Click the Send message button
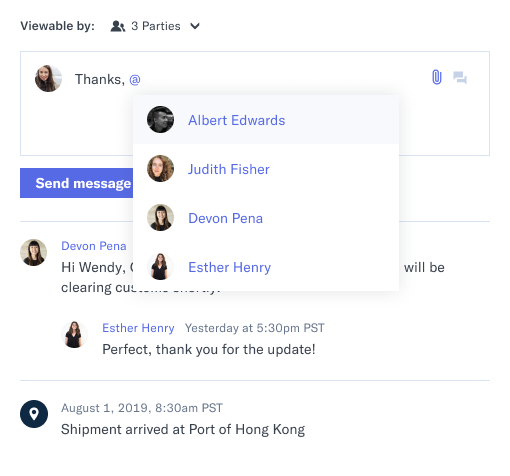 pyautogui.click(x=76, y=183)
